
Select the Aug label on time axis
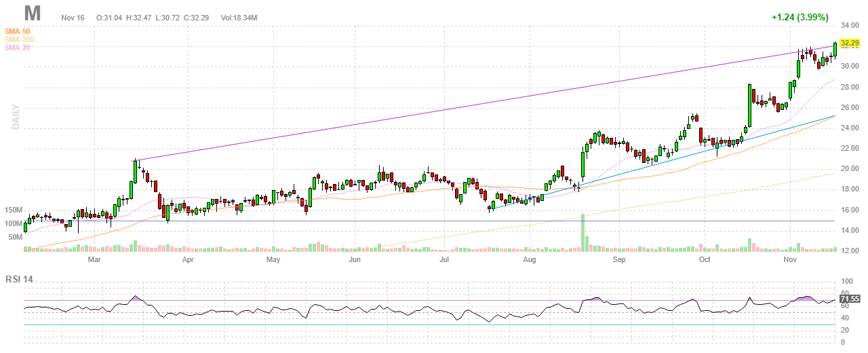tap(530, 259)
